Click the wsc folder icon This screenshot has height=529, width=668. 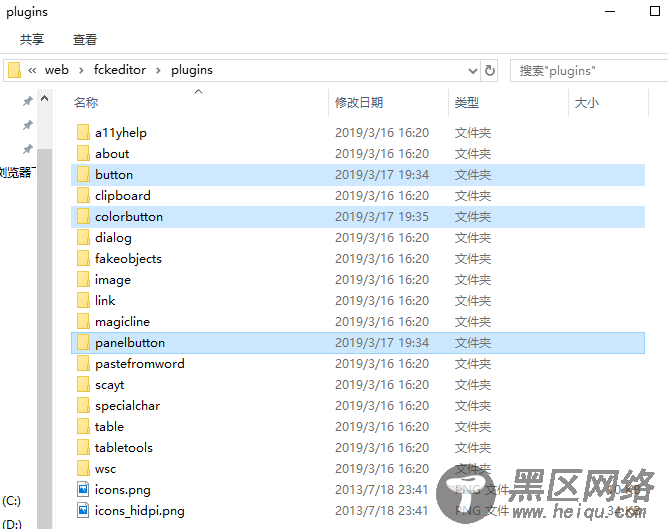[x=84, y=469]
